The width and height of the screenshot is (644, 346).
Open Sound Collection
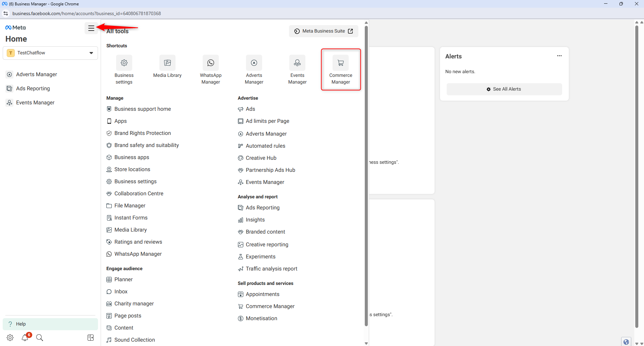tap(131, 340)
